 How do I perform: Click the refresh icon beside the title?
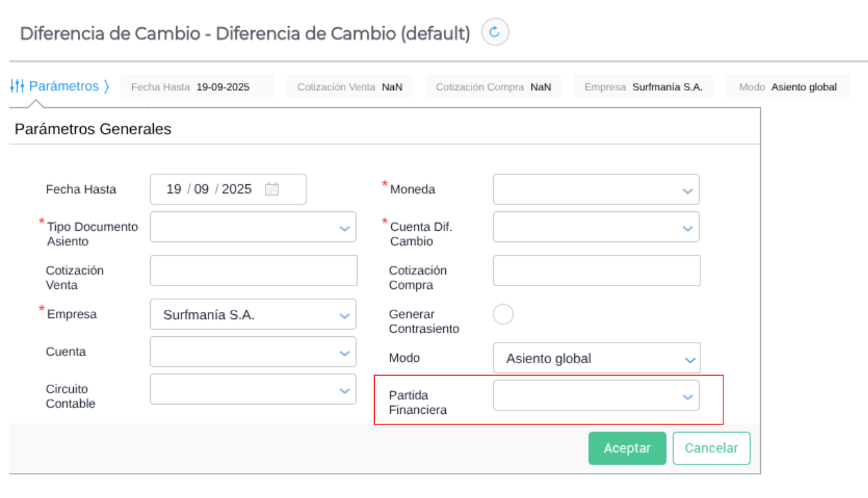click(495, 32)
